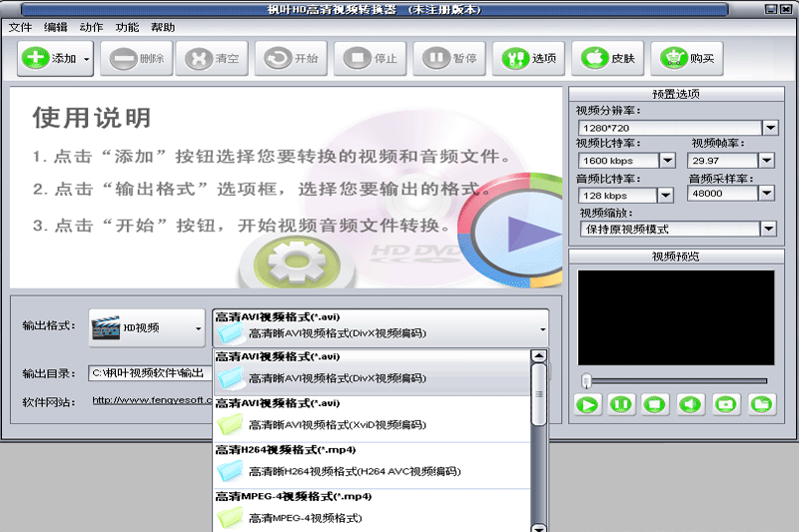Click the pause button in the preview panel
This screenshot has height=532, width=799.
621,404
